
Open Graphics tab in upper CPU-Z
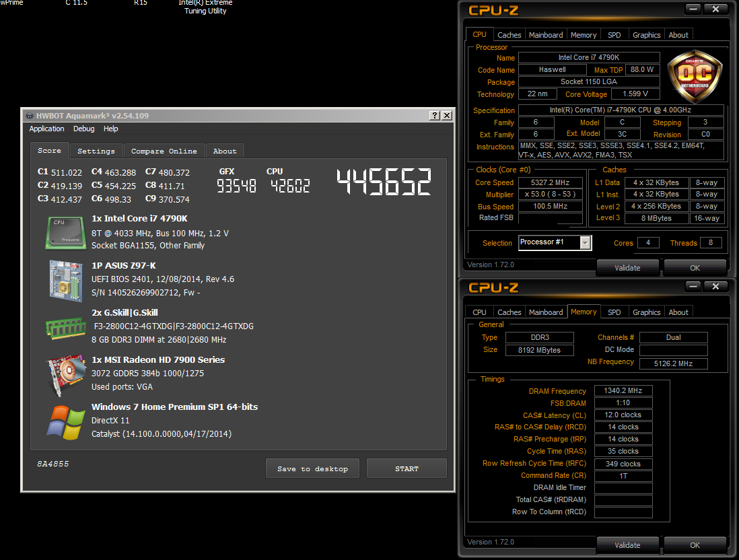[646, 35]
